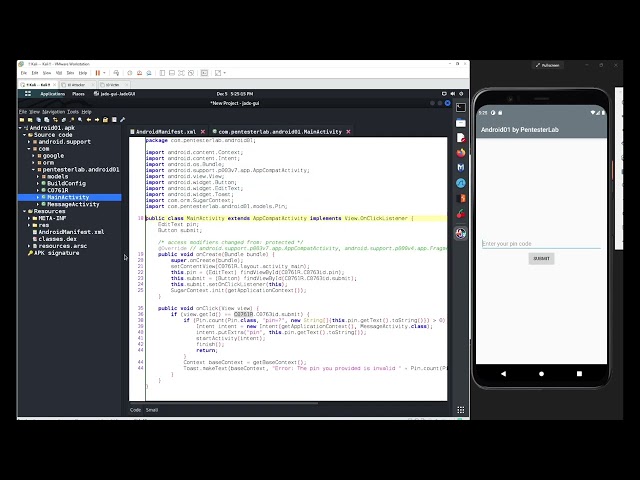
Task: Click the VMware console view icon
Action: click(x=204, y=73)
